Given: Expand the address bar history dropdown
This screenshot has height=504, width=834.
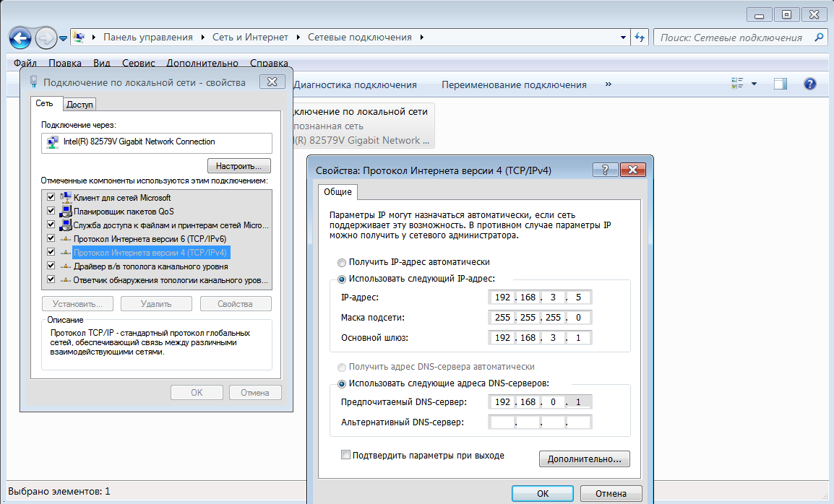Looking at the screenshot, I should point(624,38).
